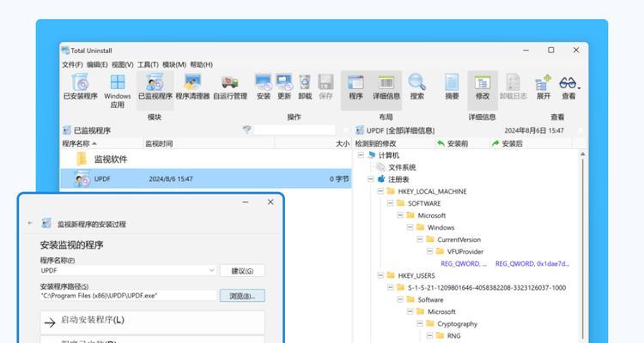Click the 保存 floppy disk icon
Viewport: 644px width, 343px height.
325,82
